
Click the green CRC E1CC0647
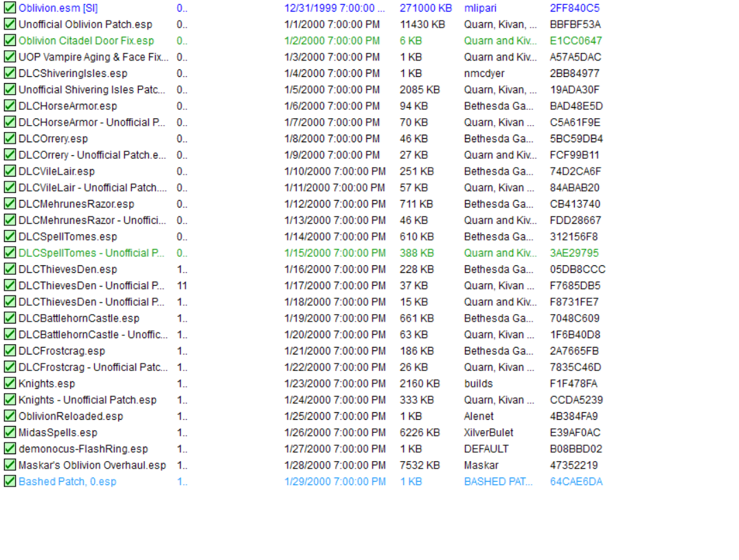[x=576, y=41]
